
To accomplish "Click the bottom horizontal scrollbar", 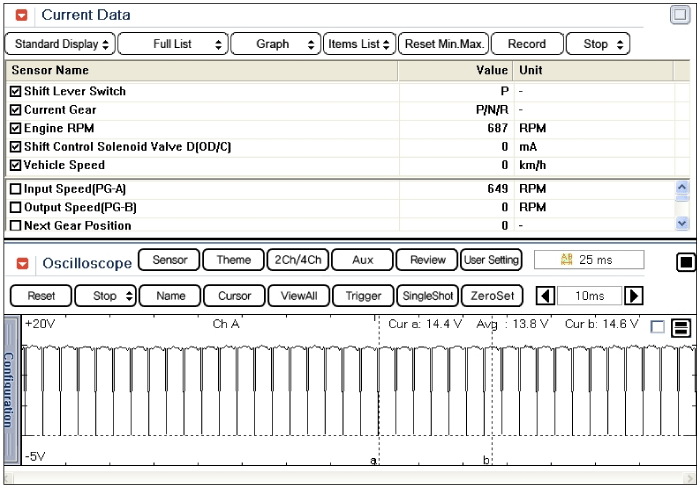I will coord(350,478).
